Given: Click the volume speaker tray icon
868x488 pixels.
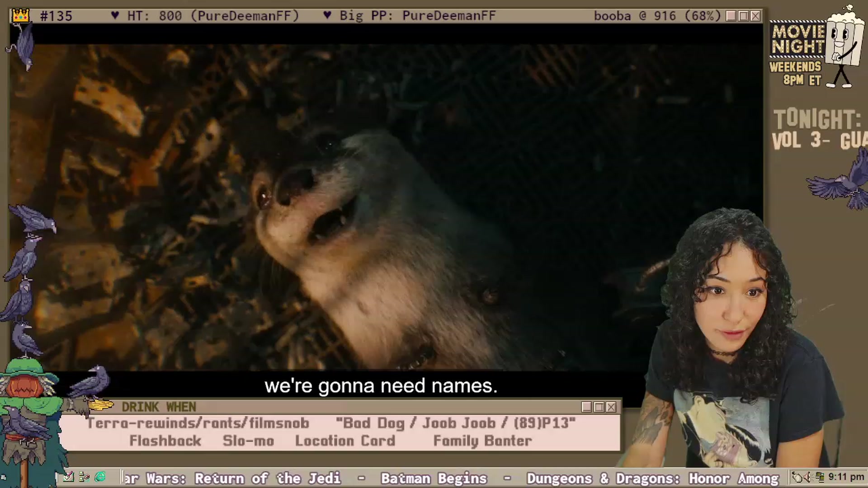Looking at the screenshot, I should click(808, 477).
